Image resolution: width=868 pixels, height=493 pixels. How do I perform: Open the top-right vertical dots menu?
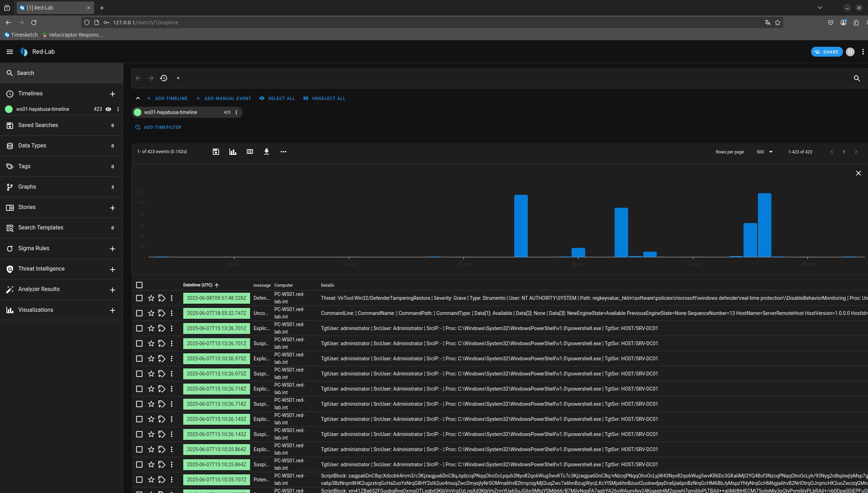863,52
